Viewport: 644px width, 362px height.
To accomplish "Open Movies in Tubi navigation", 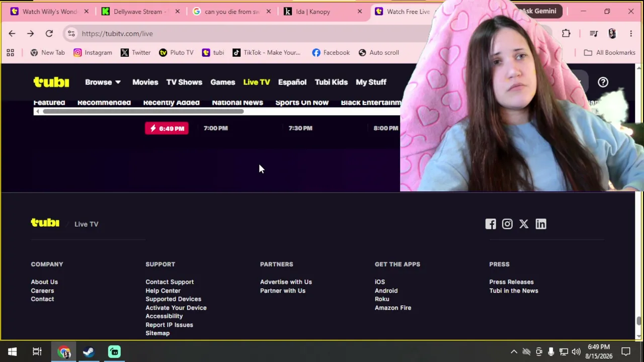I will pos(145,82).
